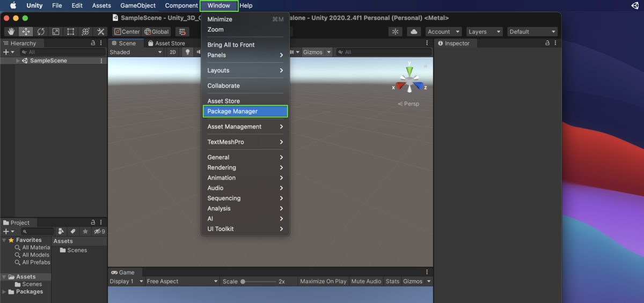Select Scenes folder in Assets pane
This screenshot has width=644, height=303.
click(73, 250)
